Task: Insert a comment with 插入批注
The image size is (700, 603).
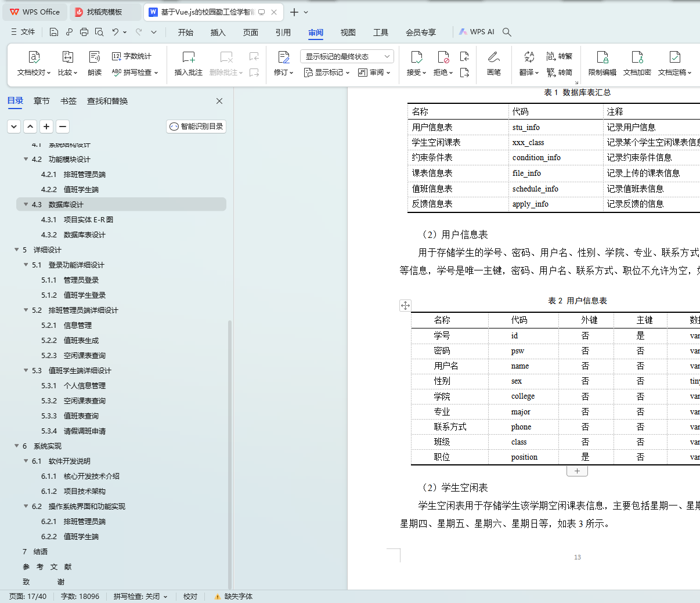Action: coord(189,63)
